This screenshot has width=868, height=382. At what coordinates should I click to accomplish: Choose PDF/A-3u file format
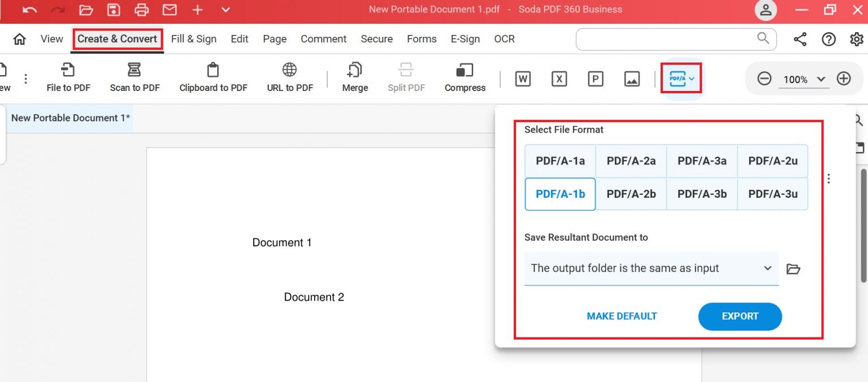[773, 194]
